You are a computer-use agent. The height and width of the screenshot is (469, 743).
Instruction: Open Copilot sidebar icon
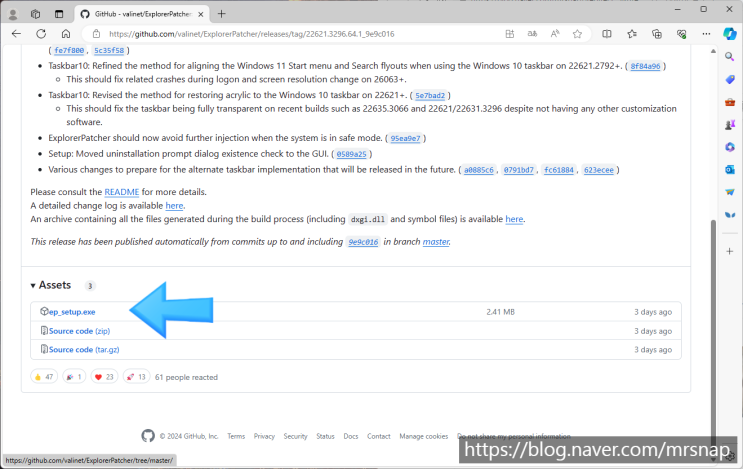pos(730,34)
